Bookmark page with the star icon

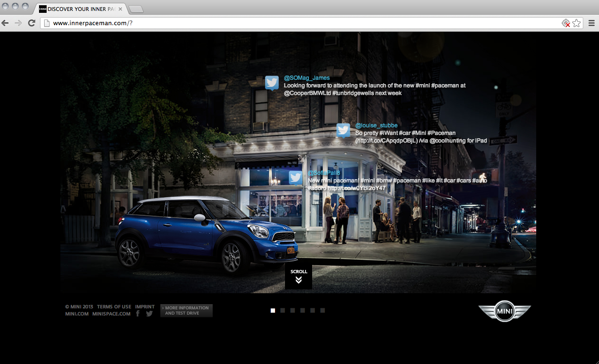577,23
